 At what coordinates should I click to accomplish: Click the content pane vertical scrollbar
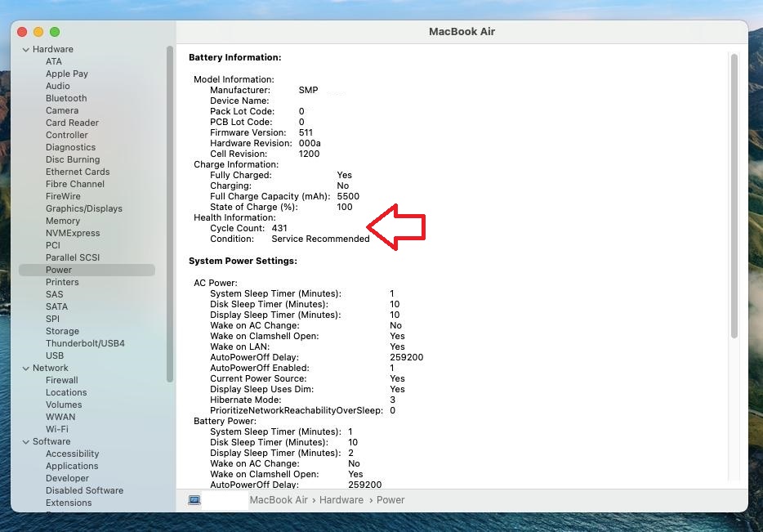pos(734,195)
